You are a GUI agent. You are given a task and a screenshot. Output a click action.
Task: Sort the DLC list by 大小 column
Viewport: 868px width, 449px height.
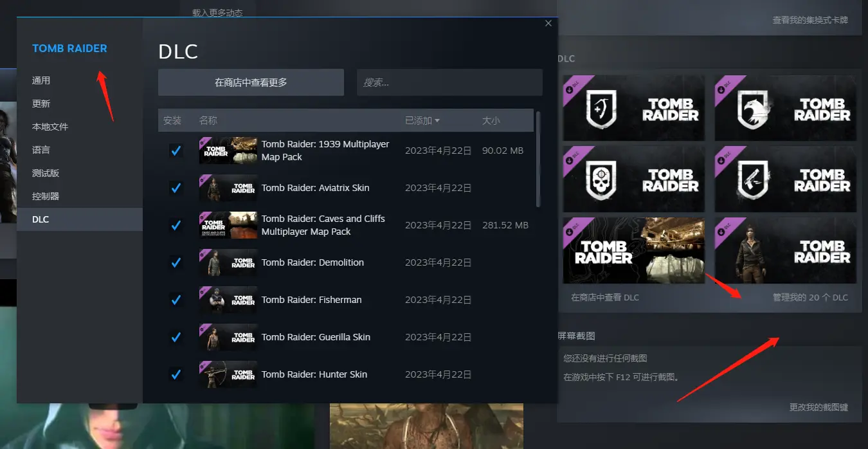pos(491,120)
